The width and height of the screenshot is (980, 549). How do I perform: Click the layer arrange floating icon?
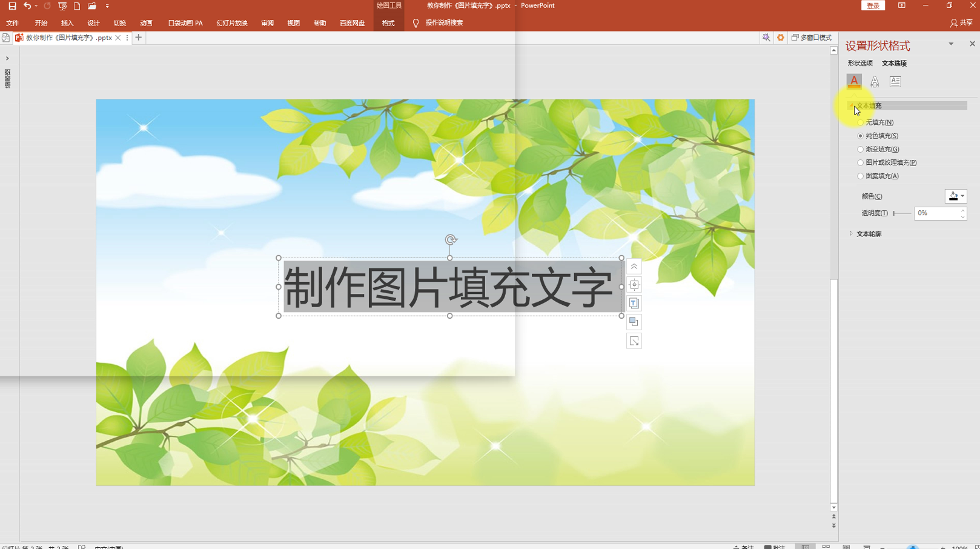(634, 322)
